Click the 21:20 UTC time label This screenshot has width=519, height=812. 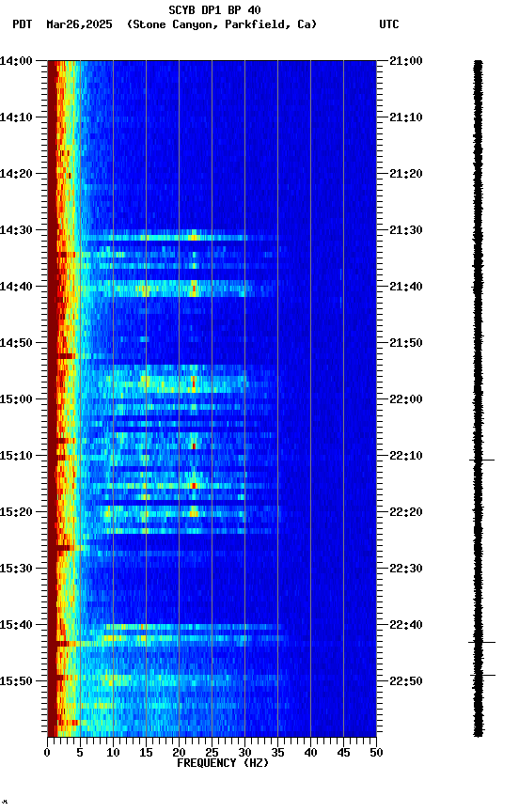click(406, 174)
